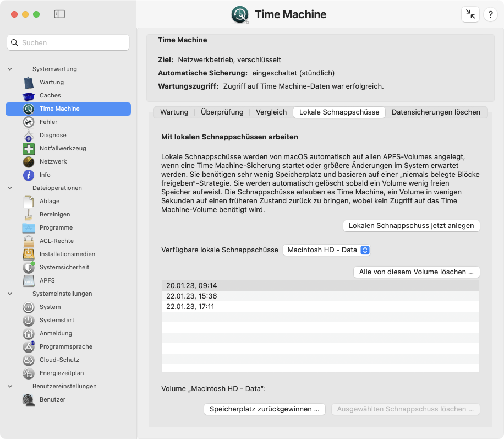Viewport: 504px width, 439px height.
Task: Click the Time Machine sidebar icon
Action: coord(29,109)
